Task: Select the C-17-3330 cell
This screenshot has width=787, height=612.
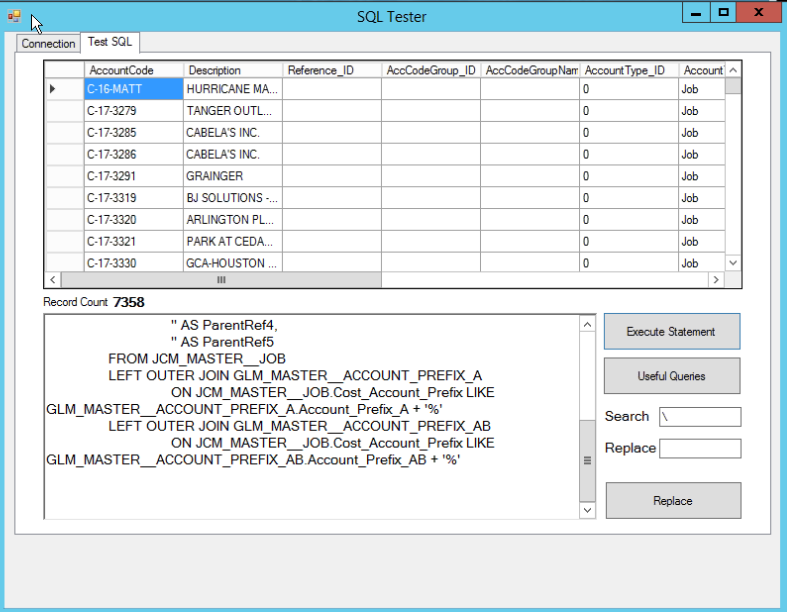Action: [x=134, y=263]
